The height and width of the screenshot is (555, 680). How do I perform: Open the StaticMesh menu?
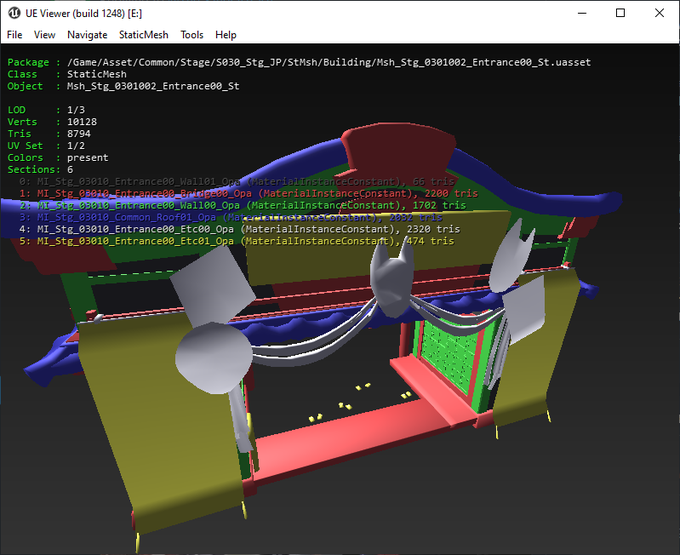coord(144,35)
